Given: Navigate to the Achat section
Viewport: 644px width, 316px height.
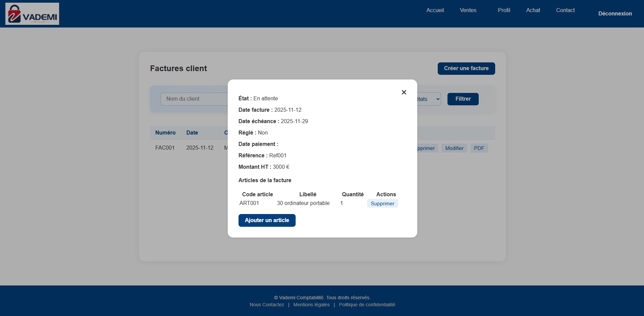Looking at the screenshot, I should pos(533,10).
